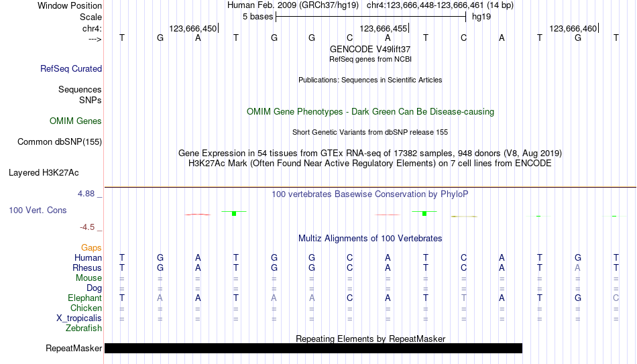Click the Scale label
This screenshot has height=364, width=637.
tap(91, 17)
